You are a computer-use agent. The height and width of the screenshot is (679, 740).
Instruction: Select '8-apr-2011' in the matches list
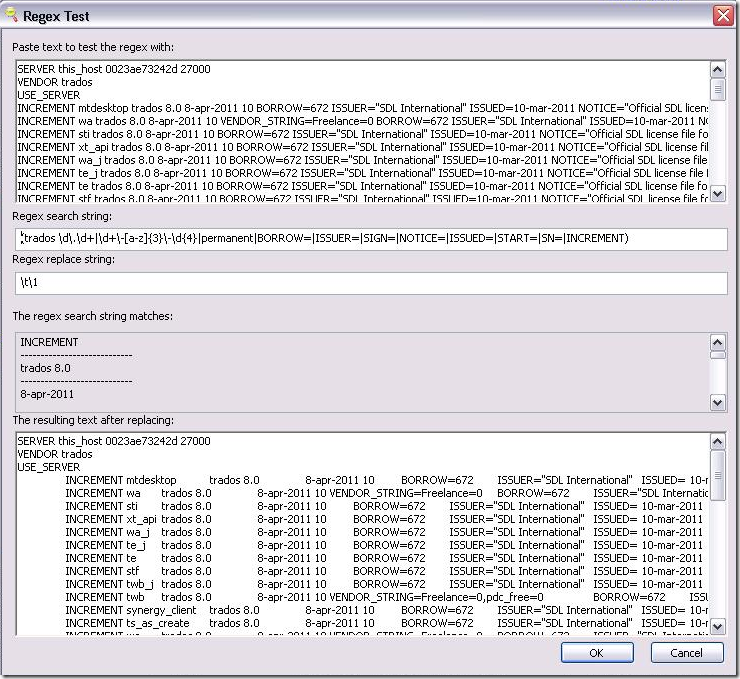tap(47, 394)
